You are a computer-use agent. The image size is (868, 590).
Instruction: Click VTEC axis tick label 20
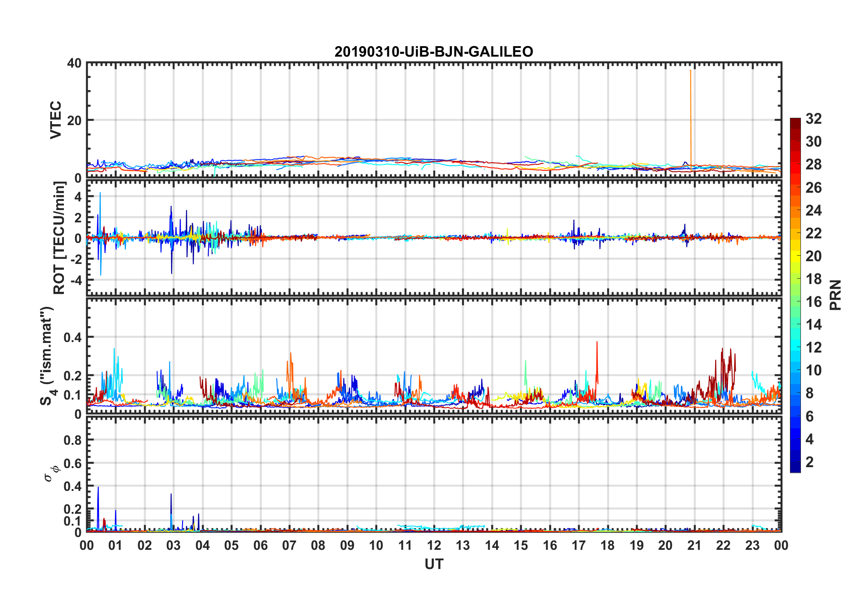pos(74,121)
